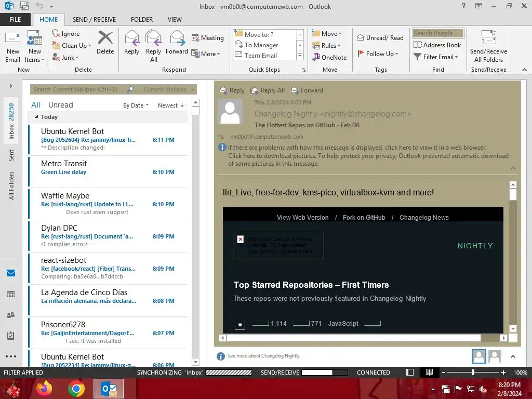Viewport: 532px width, 399px height.
Task: Click the Search People field
Action: click(438, 33)
